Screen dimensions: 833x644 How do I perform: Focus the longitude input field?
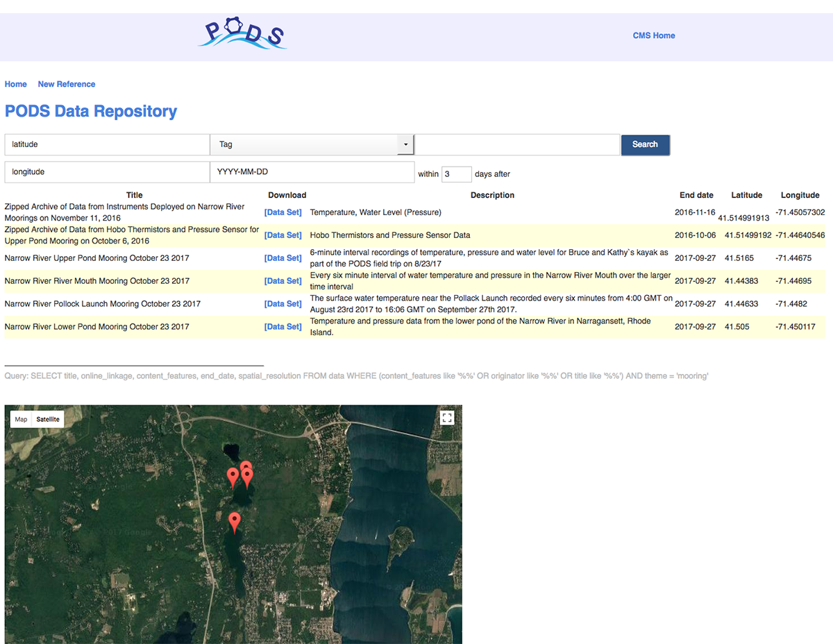pos(107,171)
